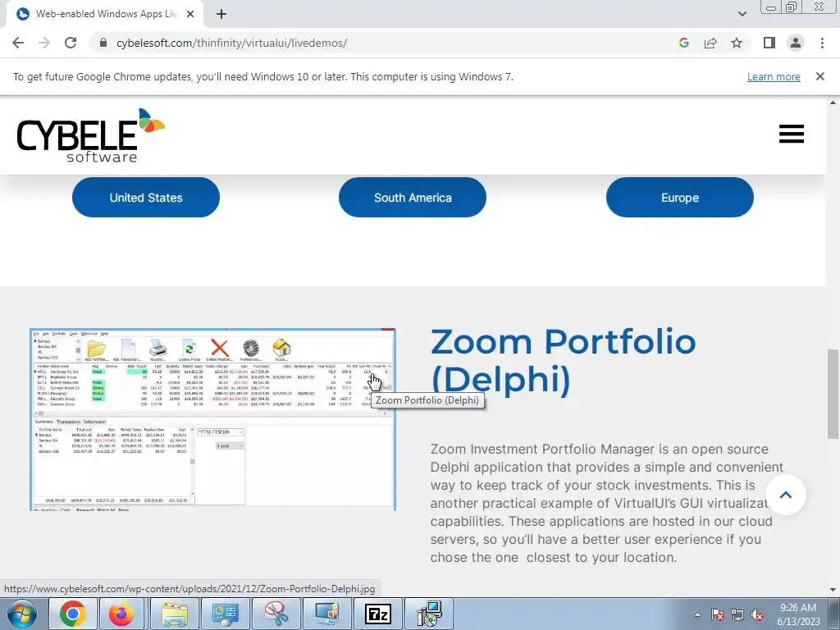Screen dimensions: 840x630
Task: Launch Firefox from the taskbar
Action: (123, 614)
